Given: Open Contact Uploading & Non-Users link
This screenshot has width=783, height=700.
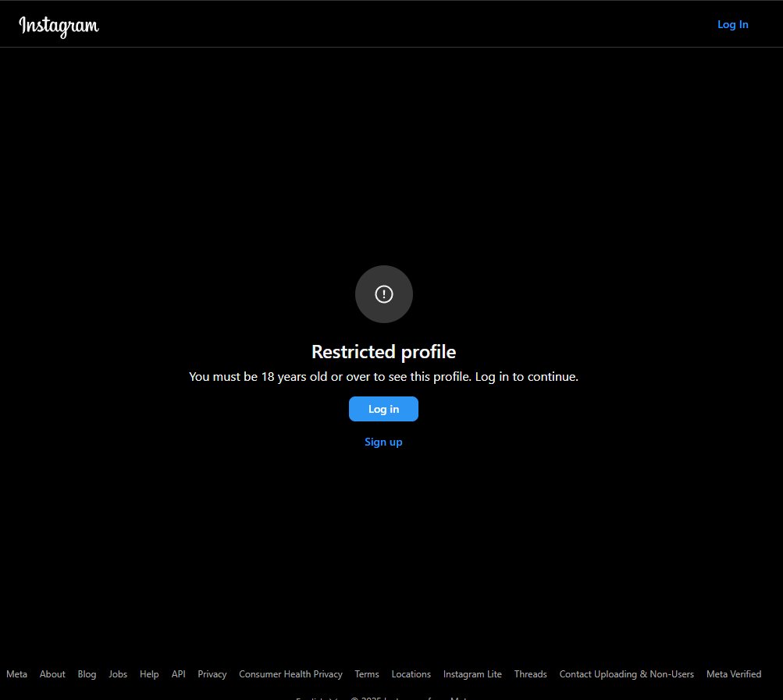Looking at the screenshot, I should click(x=627, y=674).
